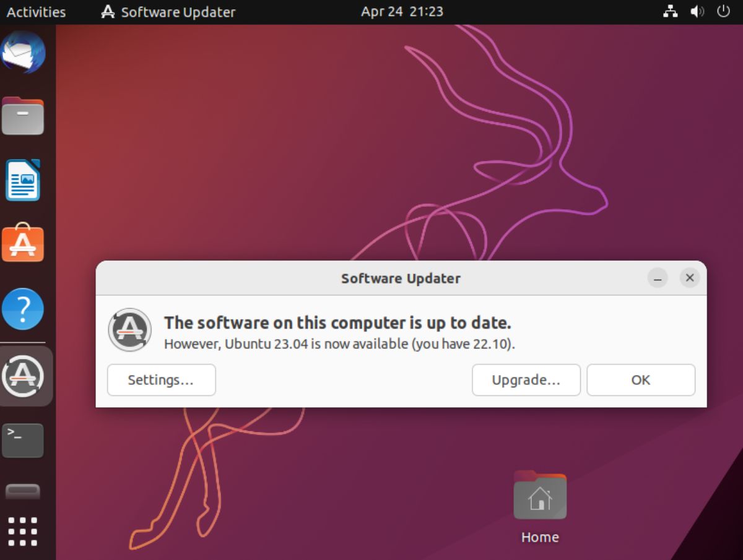Confirm with the OK button
The height and width of the screenshot is (560, 743).
[x=641, y=380]
